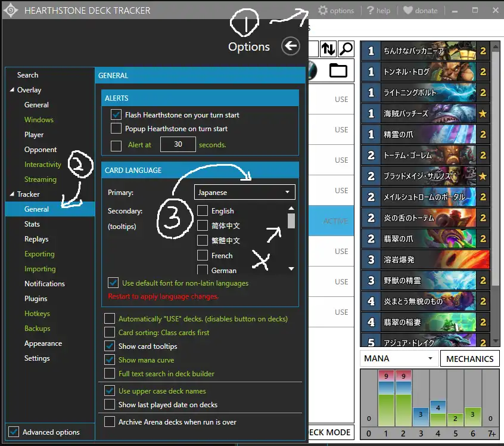Click the magnifier search icon
Viewport: 504px width, 446px height.
tap(346, 49)
